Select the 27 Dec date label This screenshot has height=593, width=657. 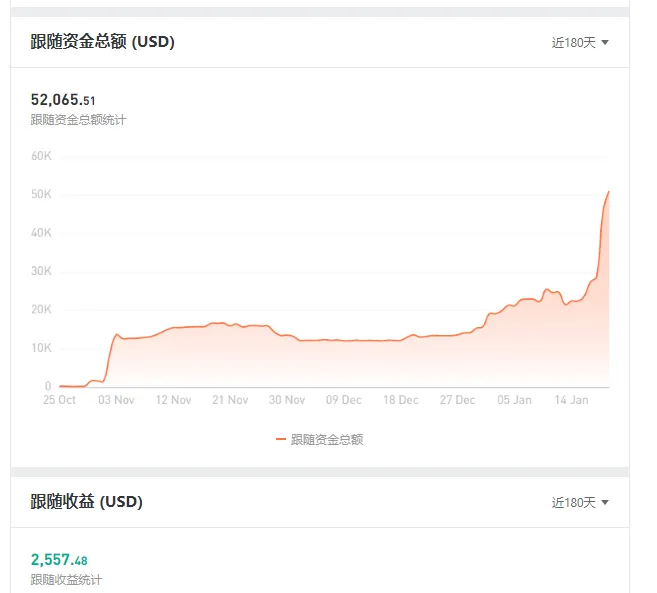pos(457,400)
